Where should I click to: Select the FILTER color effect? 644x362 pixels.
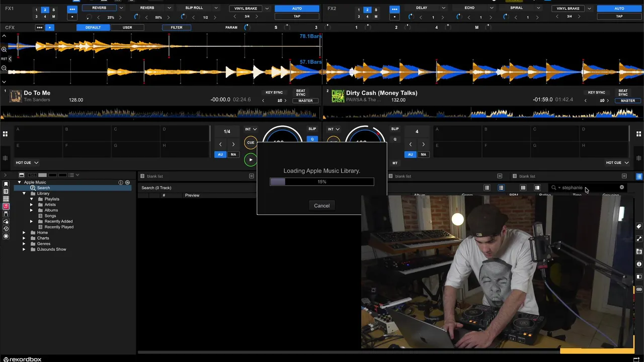tap(177, 28)
